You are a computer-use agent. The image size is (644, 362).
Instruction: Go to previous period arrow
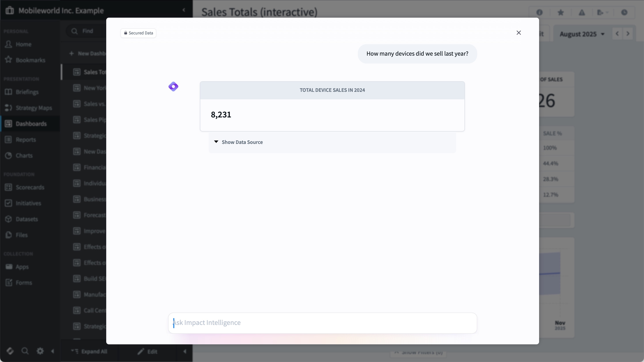pyautogui.click(x=617, y=34)
